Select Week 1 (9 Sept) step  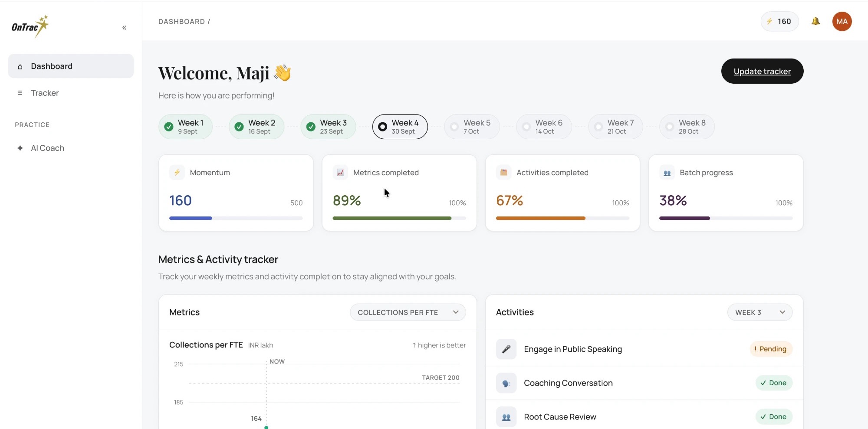point(185,127)
